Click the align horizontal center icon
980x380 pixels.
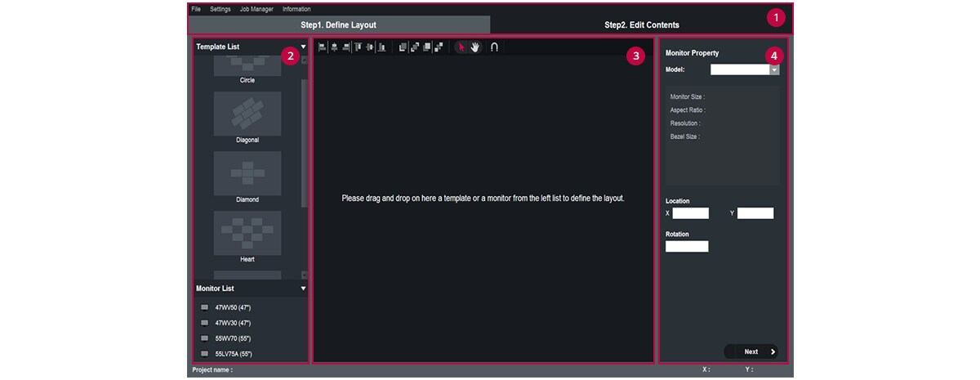point(334,47)
